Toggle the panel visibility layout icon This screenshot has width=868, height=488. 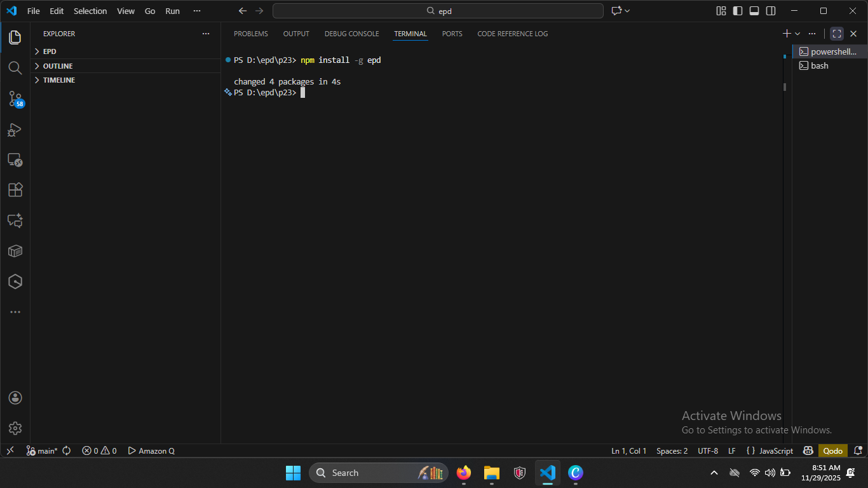754,11
